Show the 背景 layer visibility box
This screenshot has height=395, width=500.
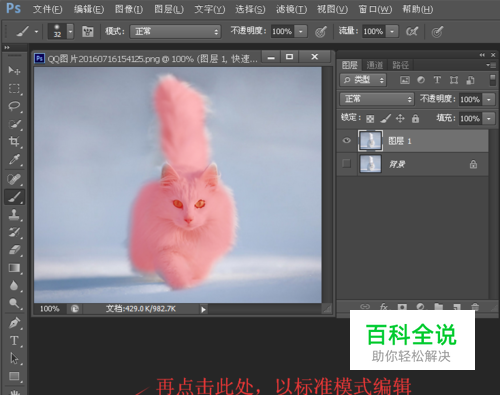347,163
